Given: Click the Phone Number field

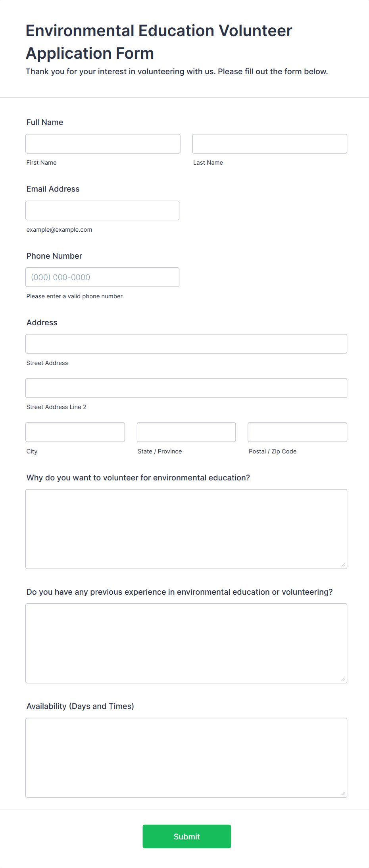Looking at the screenshot, I should tap(102, 277).
